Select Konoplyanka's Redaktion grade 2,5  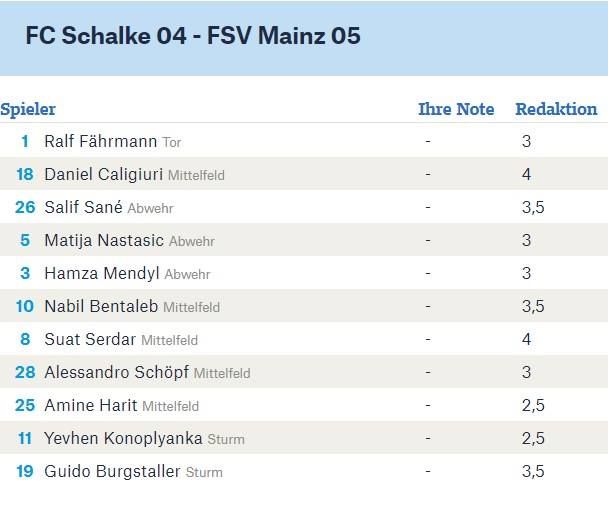pos(533,439)
